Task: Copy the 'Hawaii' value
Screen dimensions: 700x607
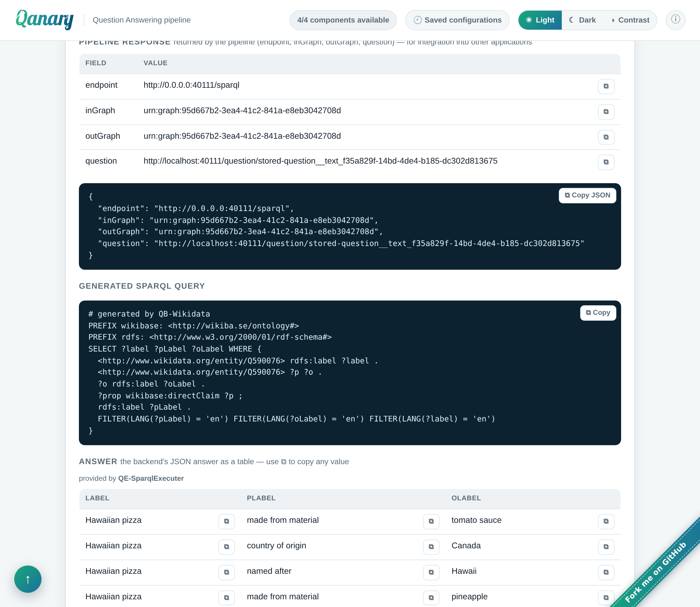Action: tap(606, 572)
